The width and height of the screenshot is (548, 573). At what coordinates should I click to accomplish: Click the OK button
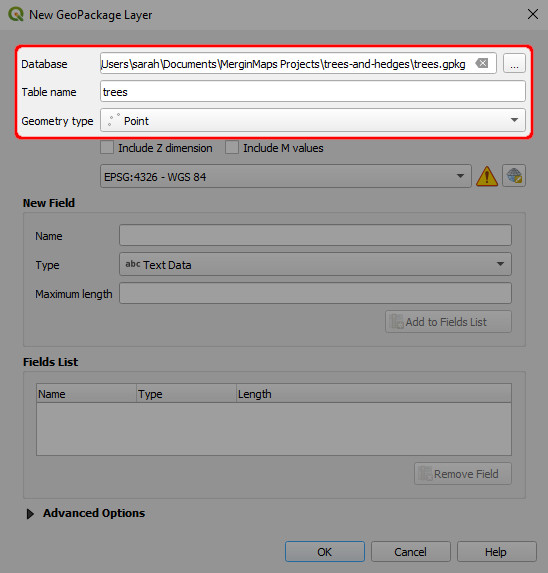point(325,552)
